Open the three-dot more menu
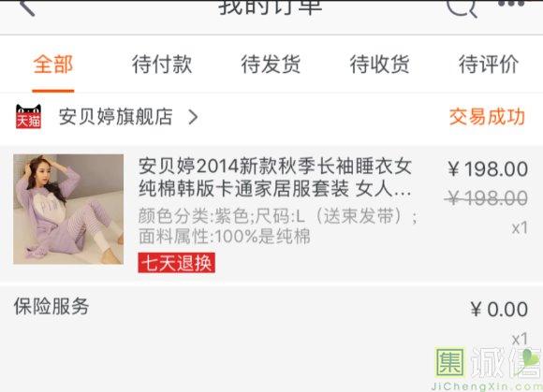The width and height of the screenshot is (543, 392). pyautogui.click(x=511, y=4)
